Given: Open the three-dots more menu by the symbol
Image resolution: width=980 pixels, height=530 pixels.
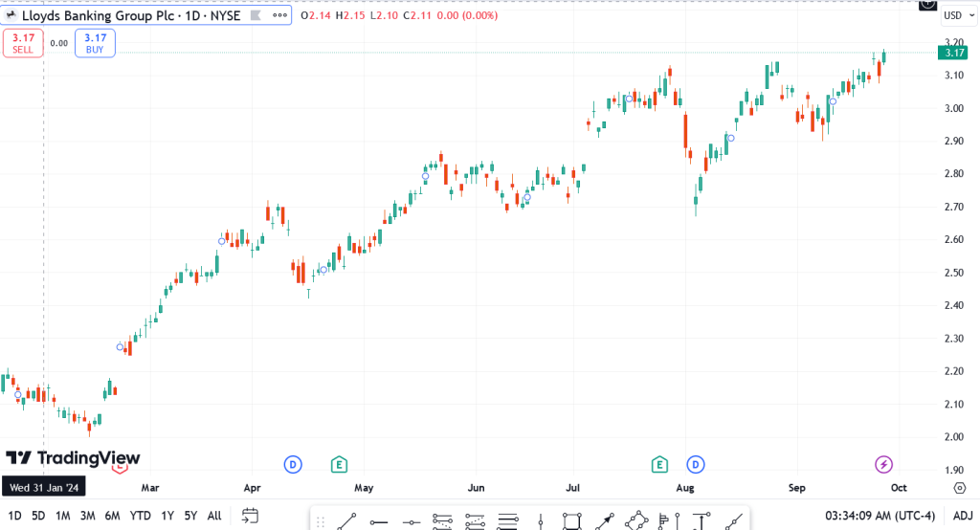Looking at the screenshot, I should (x=280, y=15).
